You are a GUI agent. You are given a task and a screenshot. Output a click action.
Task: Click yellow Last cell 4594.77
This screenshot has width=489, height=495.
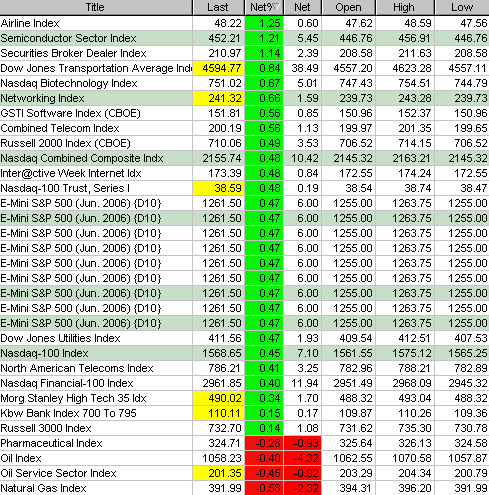coord(219,68)
